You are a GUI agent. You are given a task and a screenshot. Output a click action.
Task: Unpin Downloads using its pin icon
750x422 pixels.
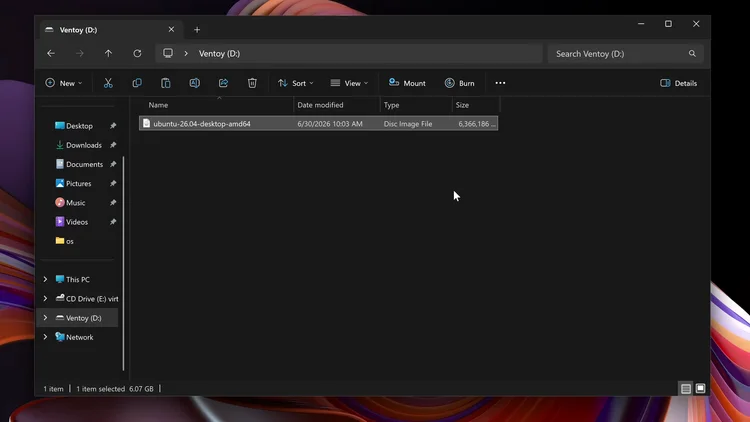[x=113, y=145]
